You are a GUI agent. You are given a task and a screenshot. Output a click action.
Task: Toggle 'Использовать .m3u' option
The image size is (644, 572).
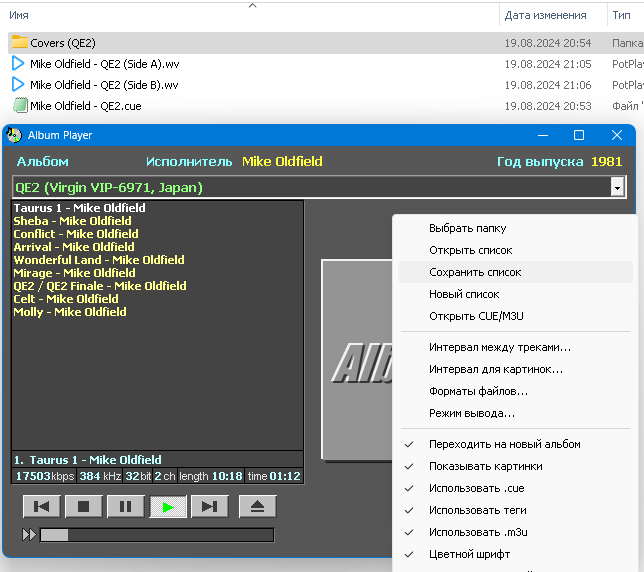[x=515, y=532]
